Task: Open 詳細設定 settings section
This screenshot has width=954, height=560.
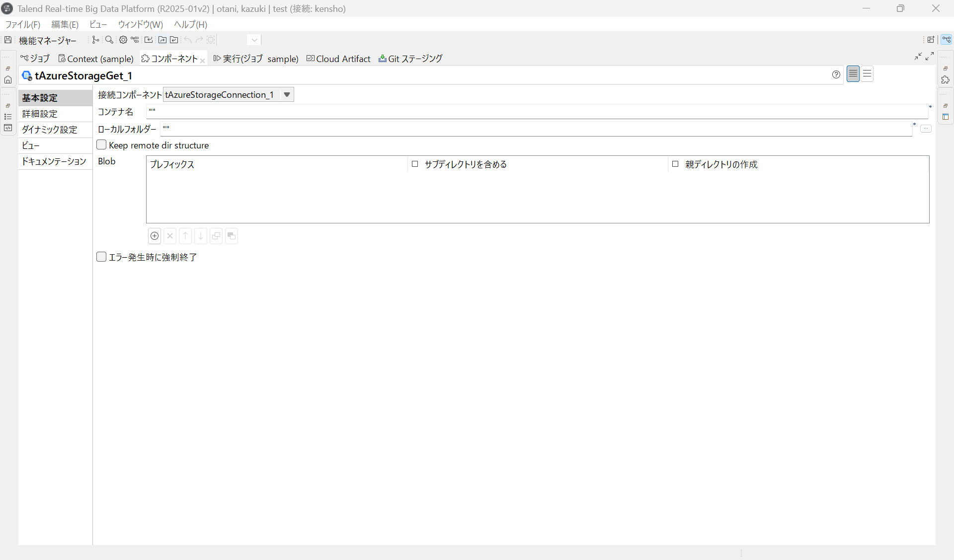Action: point(40,114)
